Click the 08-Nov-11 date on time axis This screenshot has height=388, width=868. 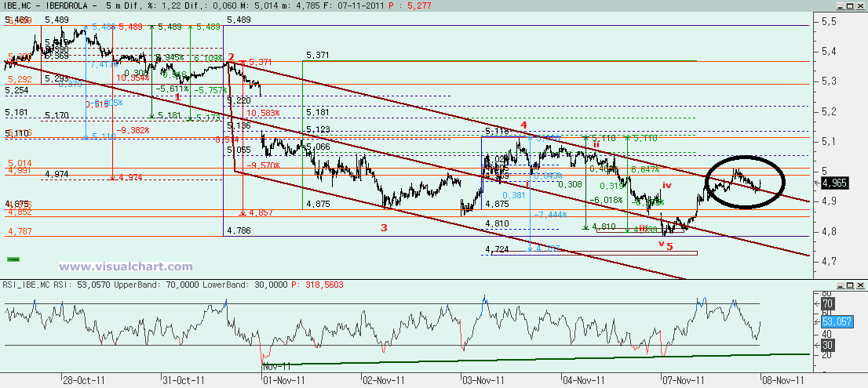[784, 381]
